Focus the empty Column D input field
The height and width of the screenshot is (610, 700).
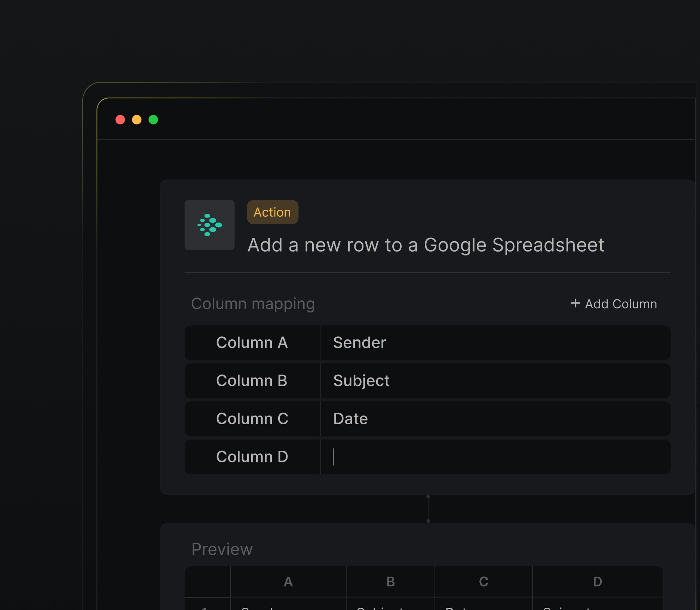495,457
